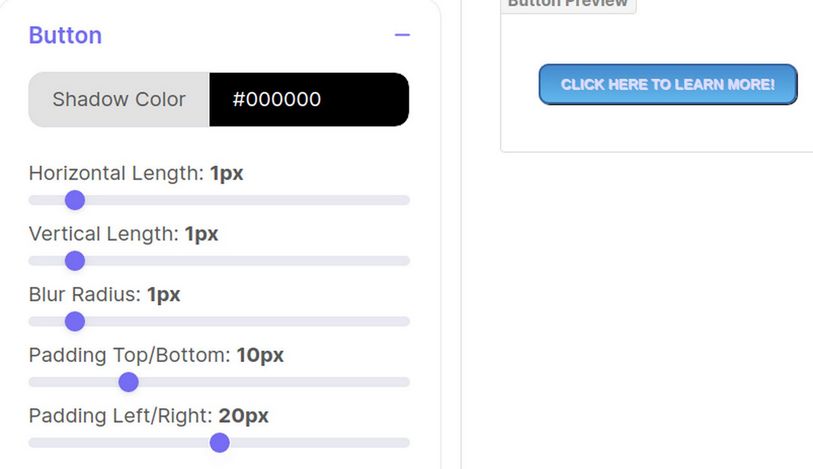Screen dimensions: 813x469
Task: Click the Padding Top/Bottom slider handle
Action: coord(128,382)
